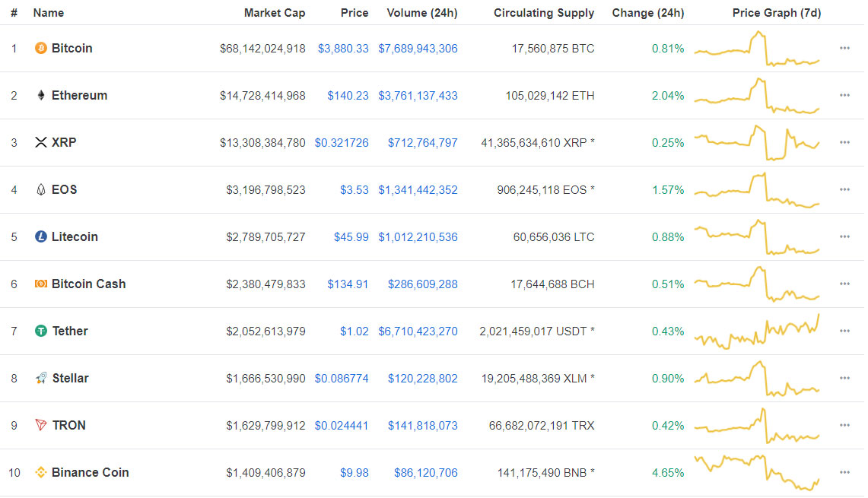Open the Stellar name link
The image size is (868, 498).
(x=70, y=378)
